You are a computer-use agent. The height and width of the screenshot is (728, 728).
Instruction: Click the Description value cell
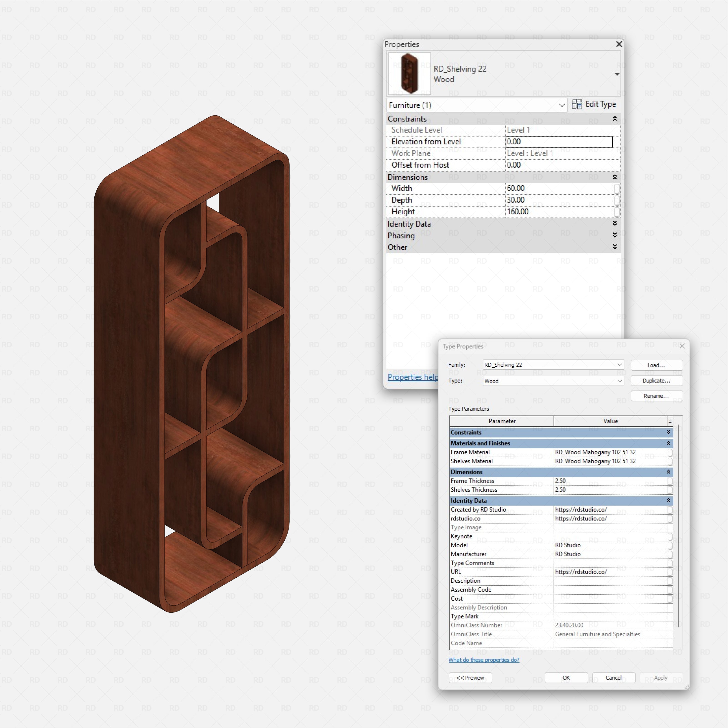(x=610, y=581)
